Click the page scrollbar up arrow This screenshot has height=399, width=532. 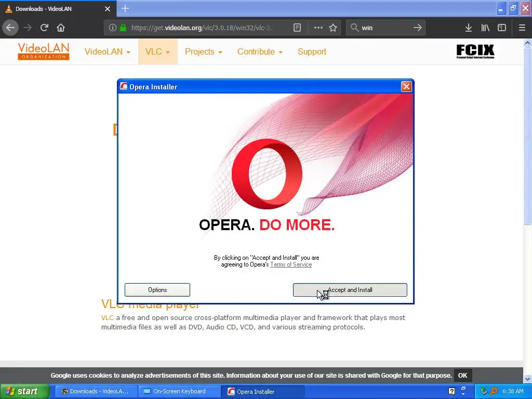pos(528,43)
